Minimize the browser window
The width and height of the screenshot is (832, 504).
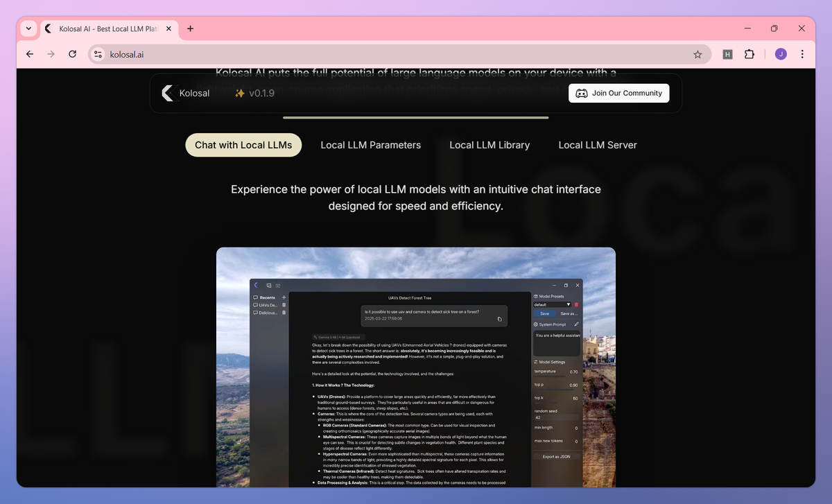[x=747, y=28]
